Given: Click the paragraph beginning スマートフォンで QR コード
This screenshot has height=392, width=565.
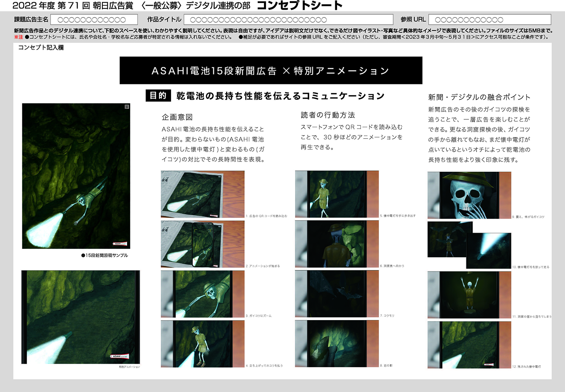Looking at the screenshot, I should [351, 137].
